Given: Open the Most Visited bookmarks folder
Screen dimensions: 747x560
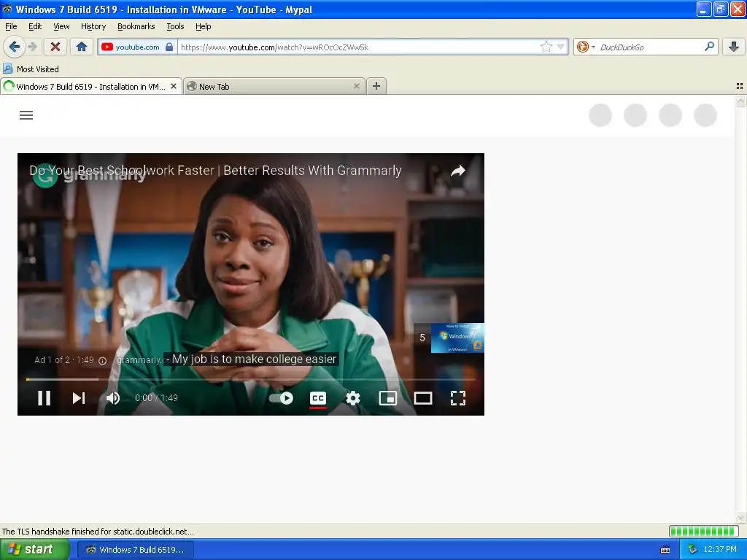Looking at the screenshot, I should 31,69.
